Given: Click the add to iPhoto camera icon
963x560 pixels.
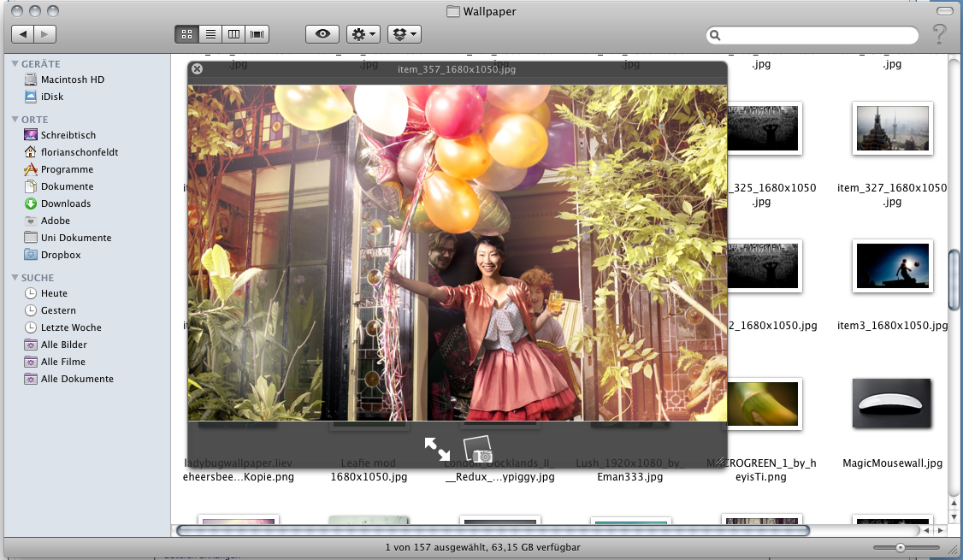Looking at the screenshot, I should tap(478, 449).
